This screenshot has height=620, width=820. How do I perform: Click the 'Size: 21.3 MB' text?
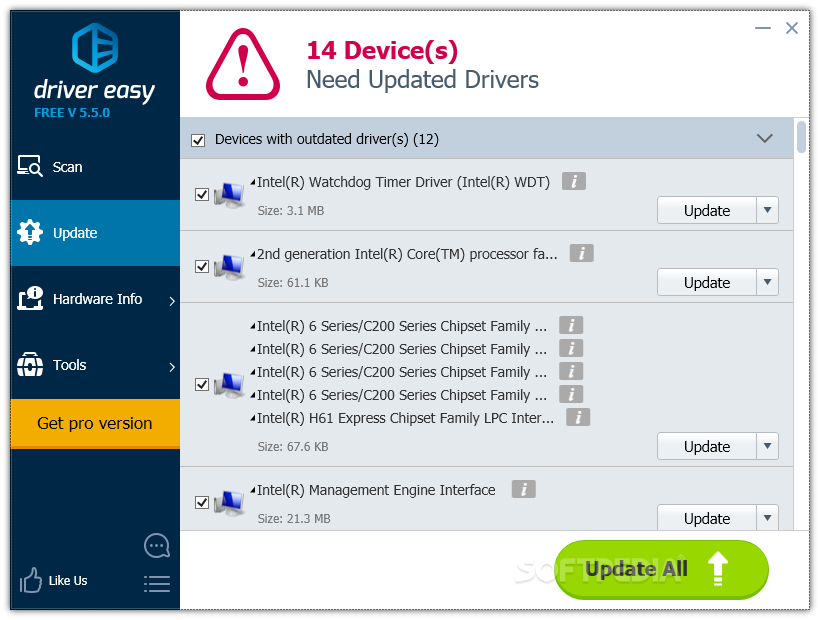(294, 519)
